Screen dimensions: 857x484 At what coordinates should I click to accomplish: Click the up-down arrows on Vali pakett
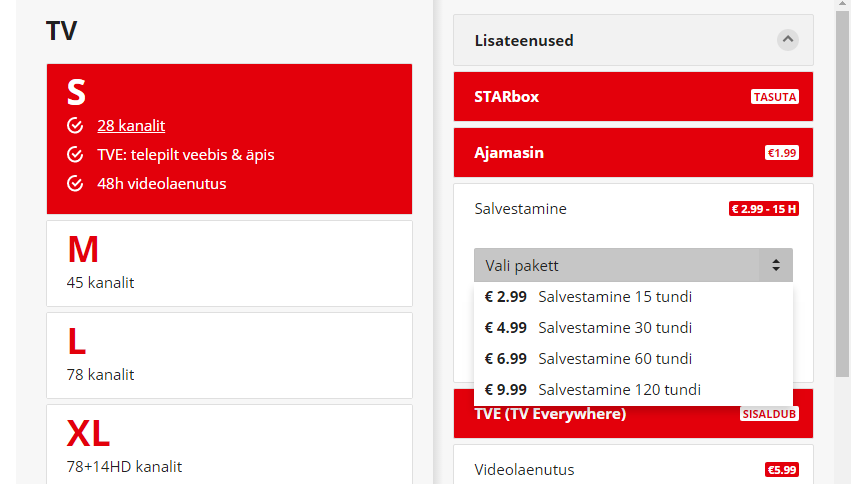[x=776, y=265]
